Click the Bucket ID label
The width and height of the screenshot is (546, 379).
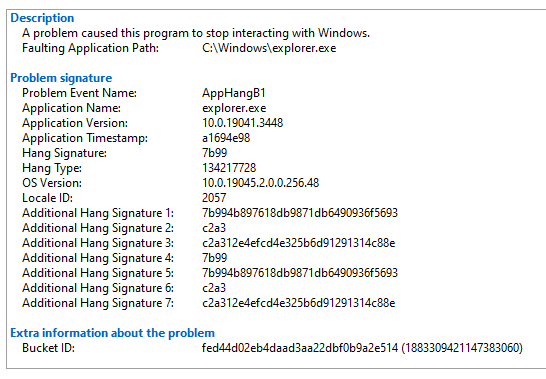tap(48, 348)
